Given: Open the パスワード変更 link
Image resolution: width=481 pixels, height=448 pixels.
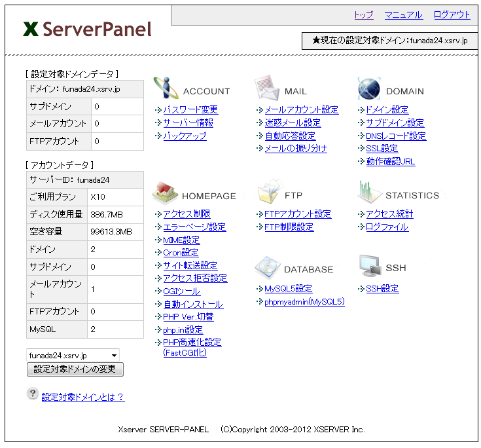Looking at the screenshot, I should 190,109.
